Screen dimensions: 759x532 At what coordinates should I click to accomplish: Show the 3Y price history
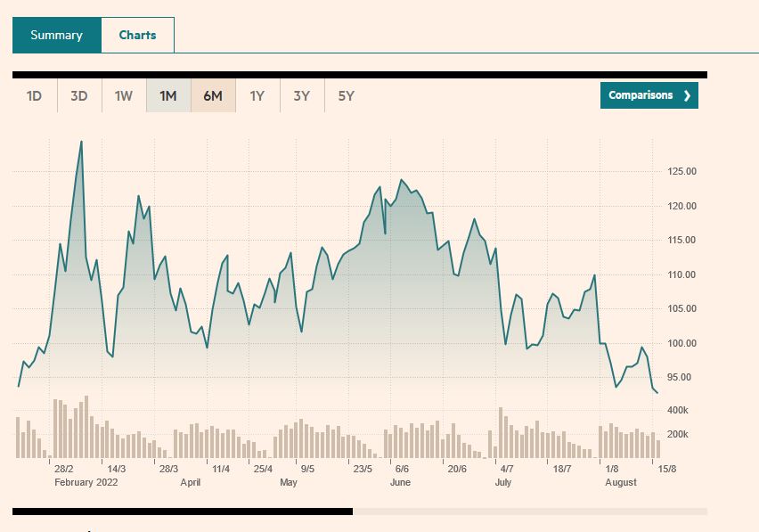point(302,96)
